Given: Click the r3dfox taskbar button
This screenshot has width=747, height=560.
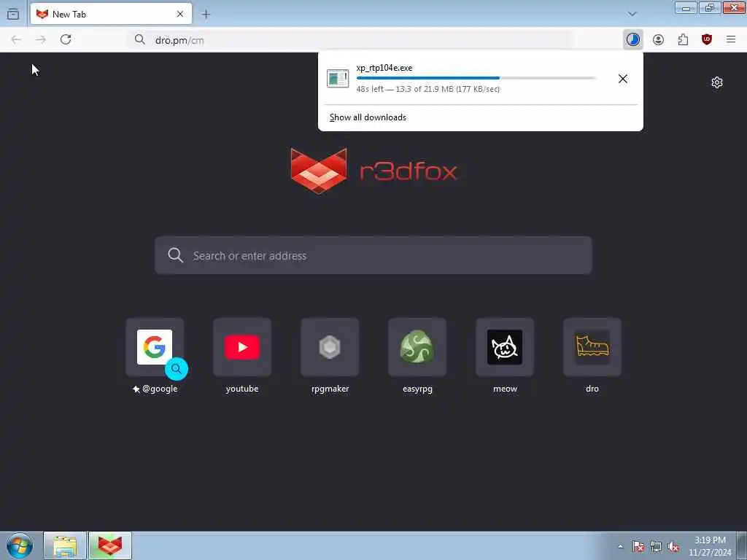Looking at the screenshot, I should 110,545.
